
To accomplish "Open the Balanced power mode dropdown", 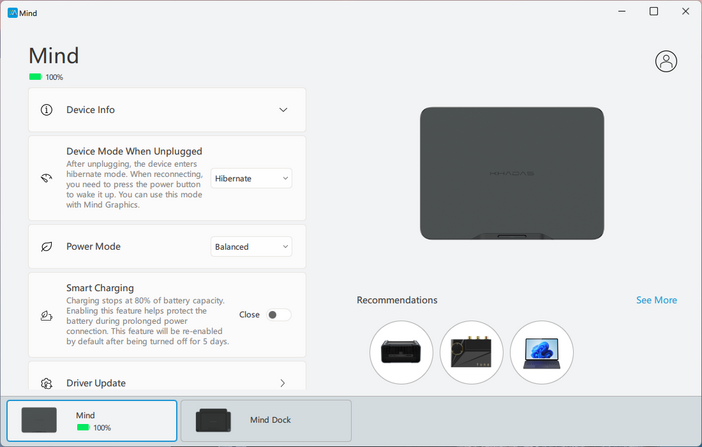I will coord(251,247).
